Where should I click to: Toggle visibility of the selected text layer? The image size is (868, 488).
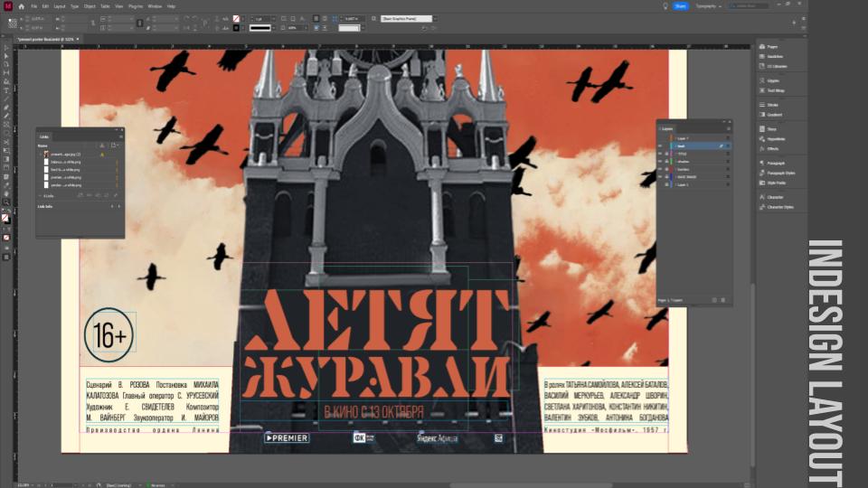(659, 145)
